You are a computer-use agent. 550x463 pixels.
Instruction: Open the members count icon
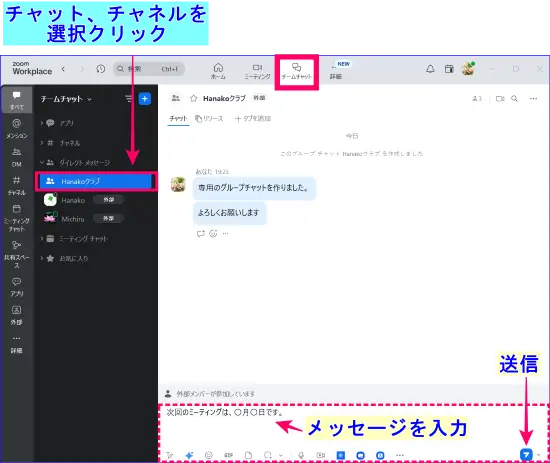(477, 99)
